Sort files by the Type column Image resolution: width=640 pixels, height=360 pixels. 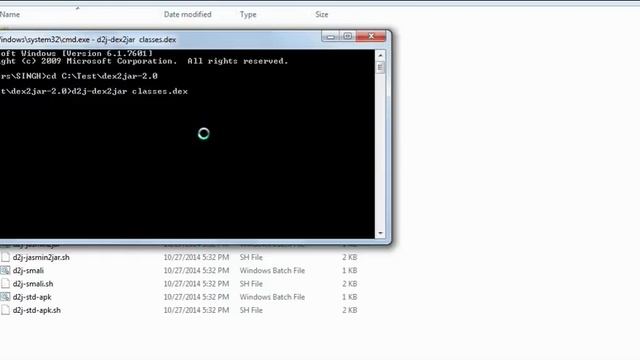click(248, 14)
